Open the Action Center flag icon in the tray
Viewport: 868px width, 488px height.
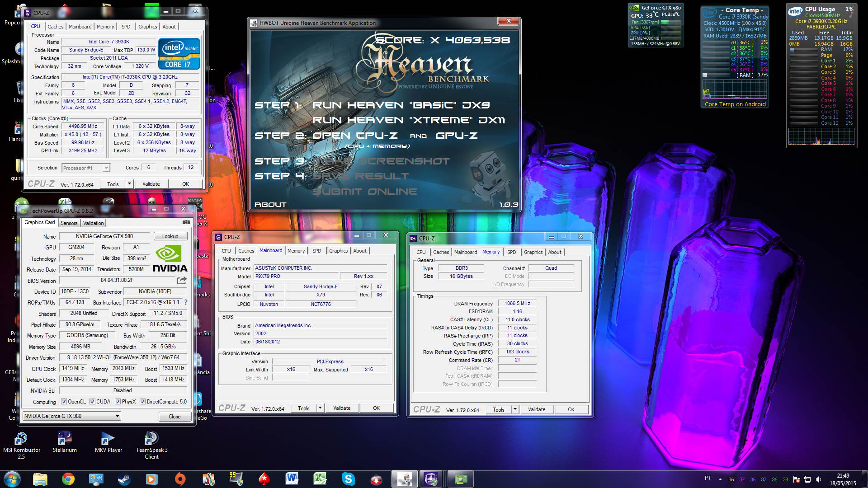pyautogui.click(x=797, y=479)
